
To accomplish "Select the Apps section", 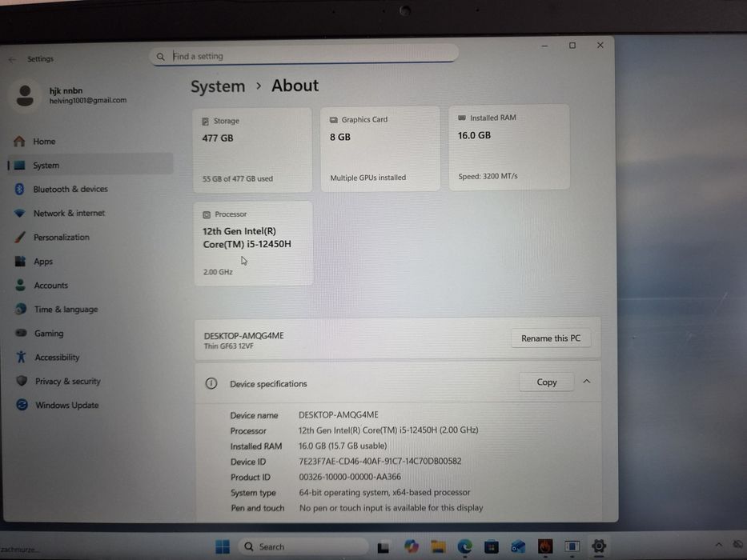I will pos(90,261).
